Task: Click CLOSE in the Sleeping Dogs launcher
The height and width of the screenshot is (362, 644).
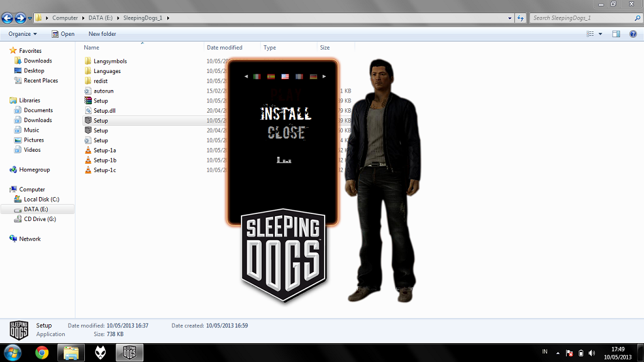Action: pos(286,132)
